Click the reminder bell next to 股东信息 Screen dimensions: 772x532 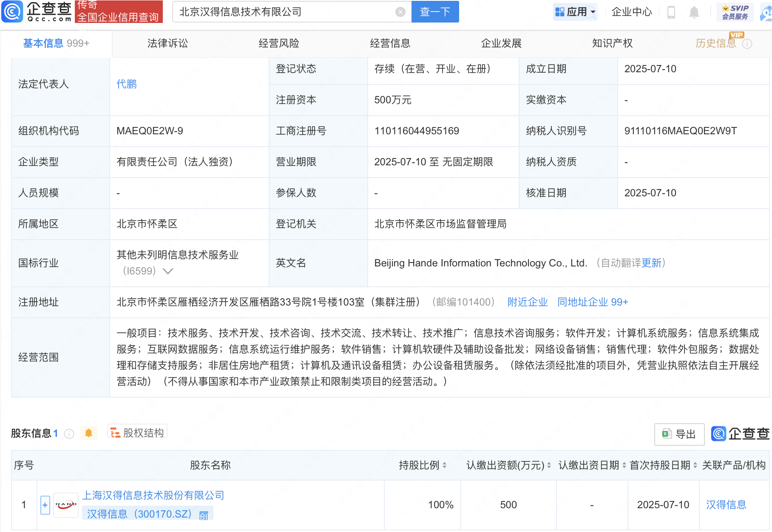click(89, 433)
